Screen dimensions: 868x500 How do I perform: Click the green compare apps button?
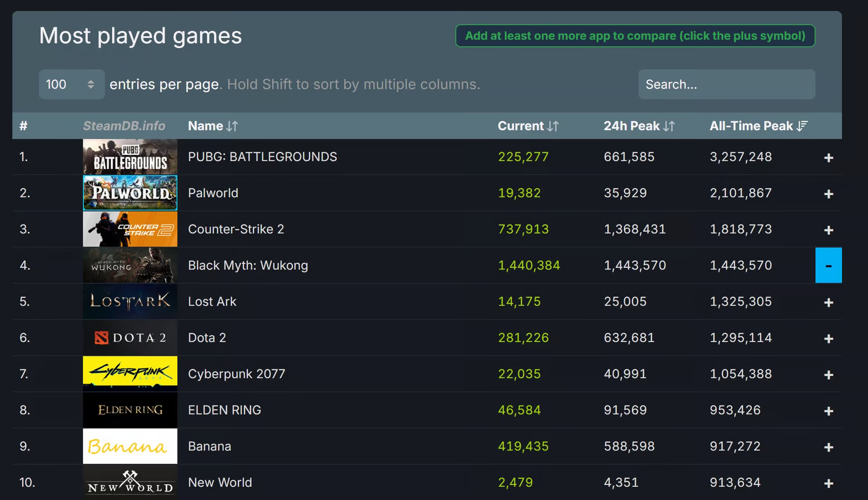click(x=635, y=36)
